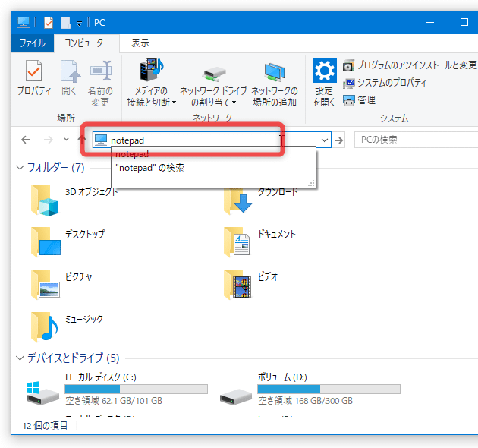Screen dimensions: 478x448
Task: Collapse the Folders (7) group
Action: (20, 168)
